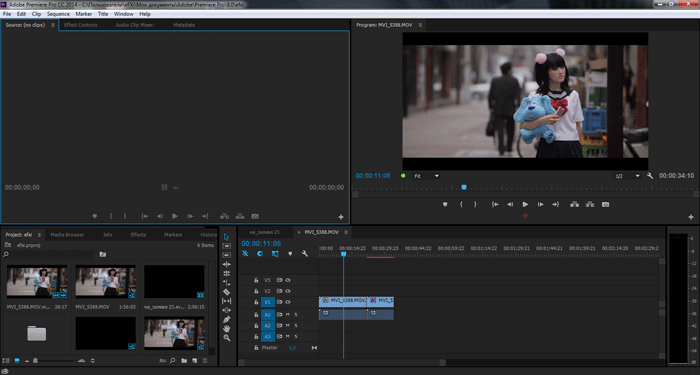Play the Program monitor sequence
Screen dimensions: 700x375
525,204
